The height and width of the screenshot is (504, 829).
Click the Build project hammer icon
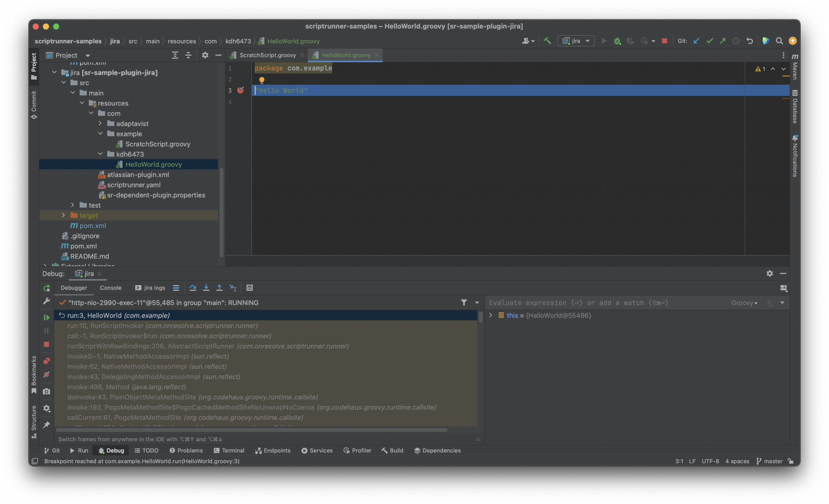tap(547, 41)
